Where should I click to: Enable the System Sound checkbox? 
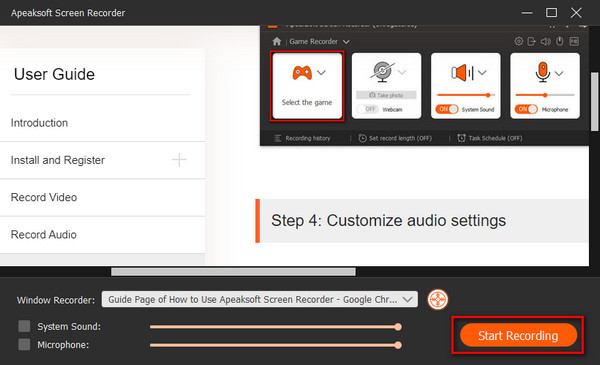tap(24, 326)
